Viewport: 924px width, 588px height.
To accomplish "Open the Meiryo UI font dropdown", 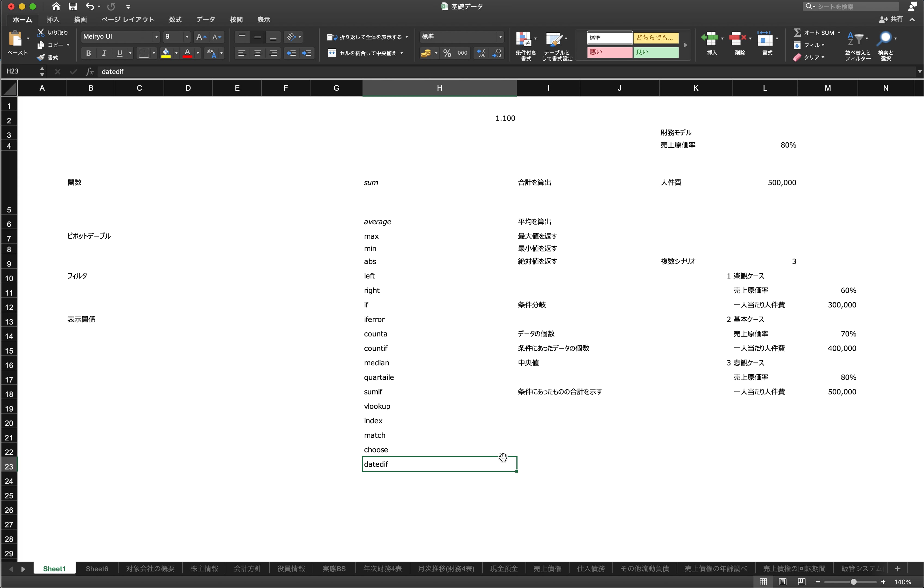I will [156, 36].
